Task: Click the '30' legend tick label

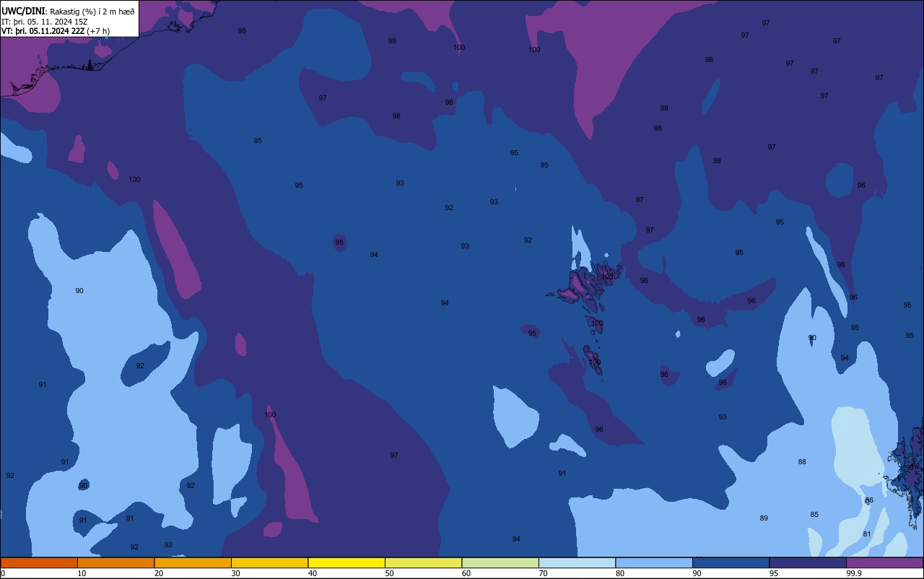Action: (235, 573)
